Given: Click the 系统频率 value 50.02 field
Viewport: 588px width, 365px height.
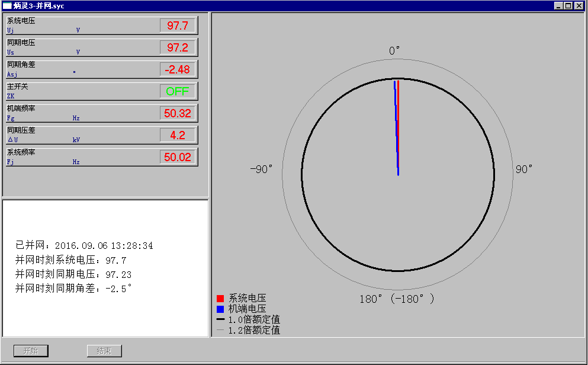Looking at the screenshot, I should (178, 157).
